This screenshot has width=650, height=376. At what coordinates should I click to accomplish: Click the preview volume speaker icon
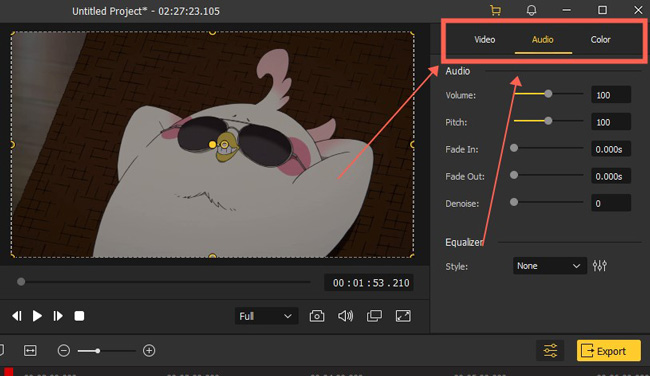345,316
